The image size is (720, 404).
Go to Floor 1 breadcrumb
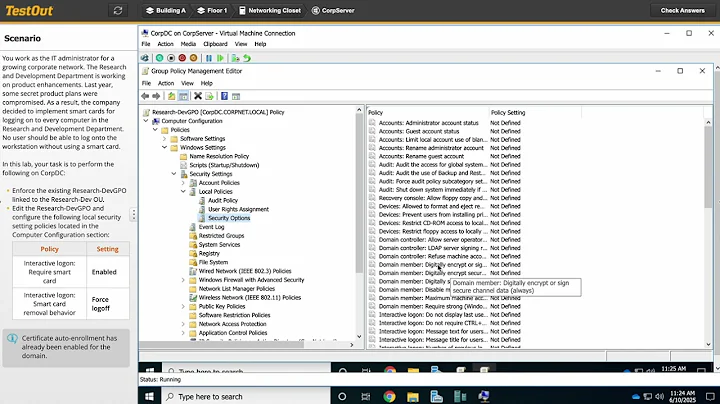pos(212,11)
